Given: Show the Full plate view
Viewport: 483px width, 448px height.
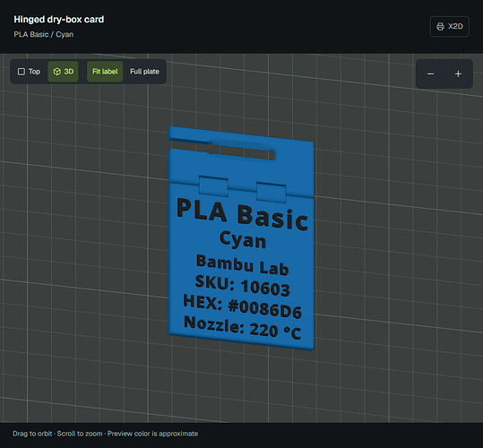Looking at the screenshot, I should (144, 72).
